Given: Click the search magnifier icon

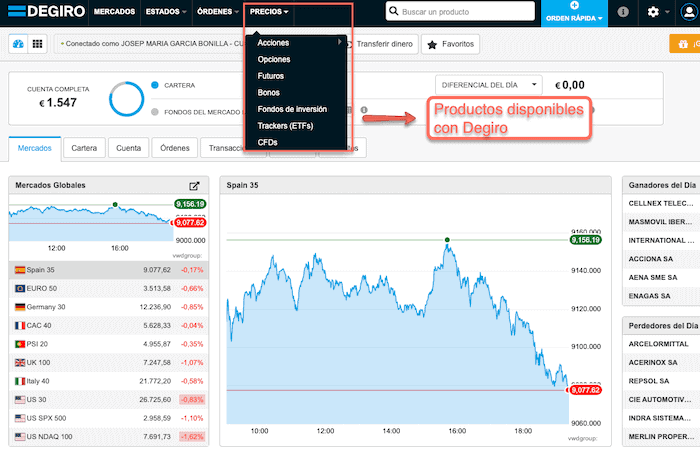Looking at the screenshot, I should 393,11.
